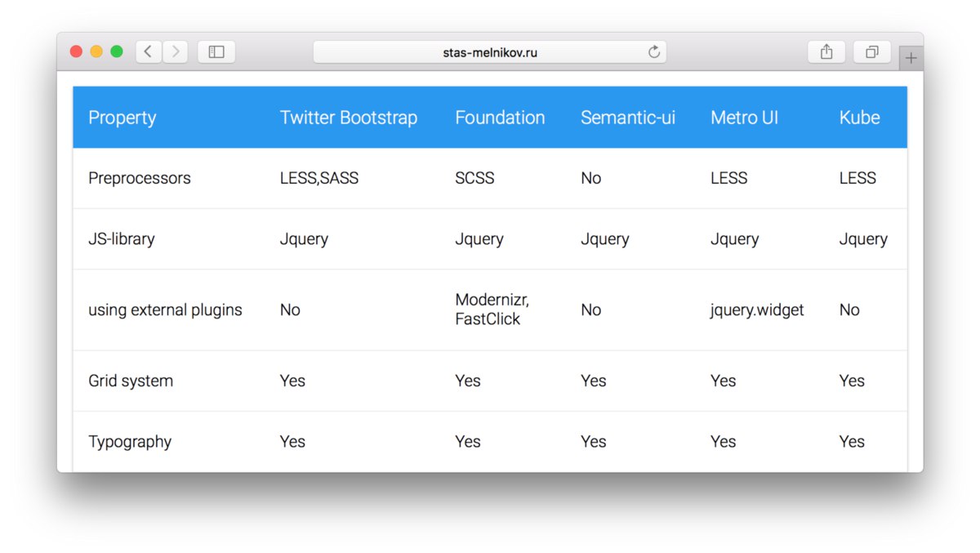Select the Grid system row label
Viewport: 980px width, 553px height.
tap(131, 381)
